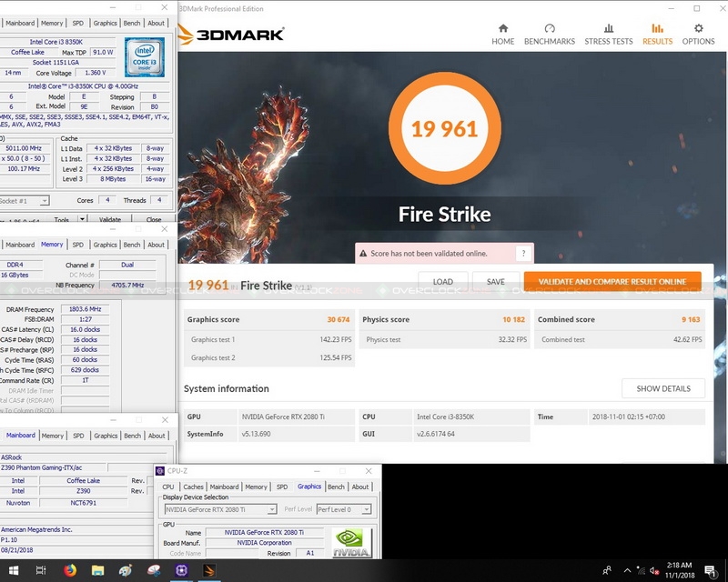Open the BENCHMARKS section in 3DMark
The height and width of the screenshot is (582, 728).
[550, 35]
